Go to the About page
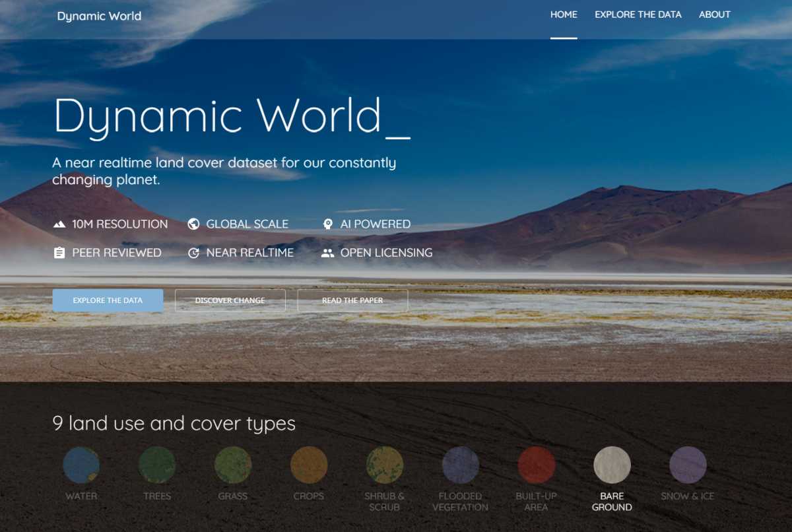 714,15
